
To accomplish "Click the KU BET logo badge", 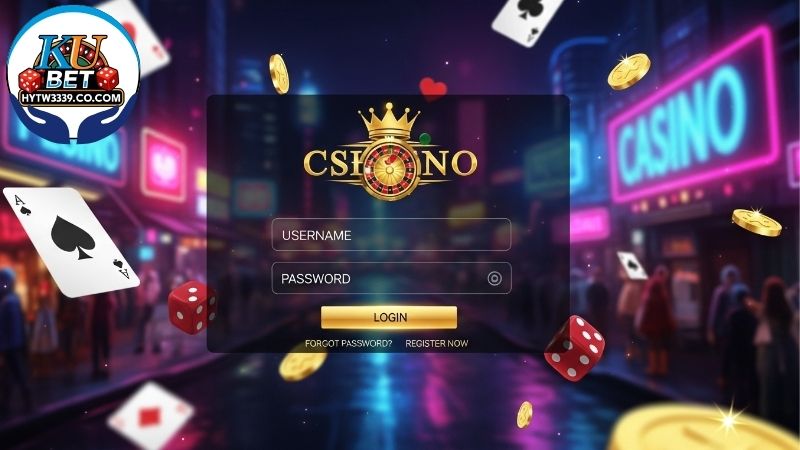I will (73, 75).
